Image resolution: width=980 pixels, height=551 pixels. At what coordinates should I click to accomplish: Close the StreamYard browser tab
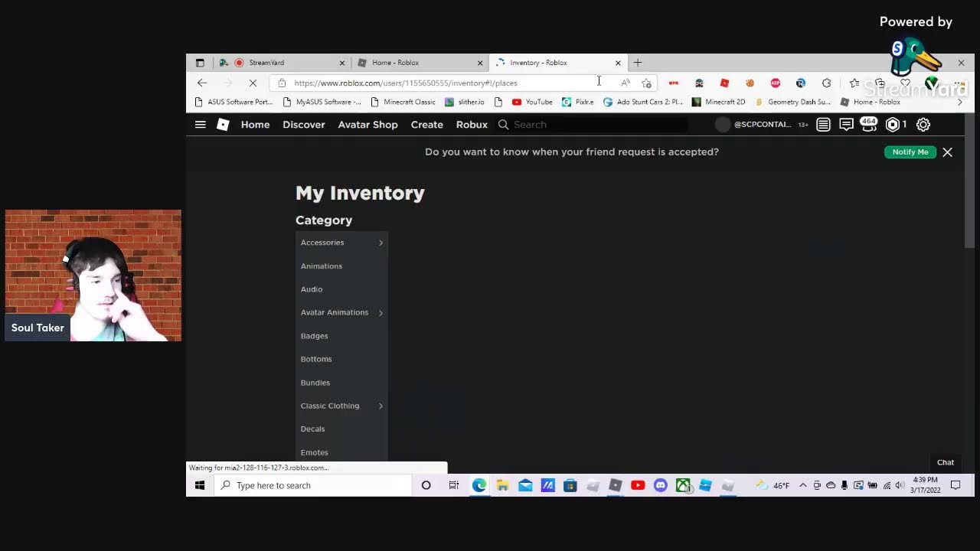pos(342,63)
